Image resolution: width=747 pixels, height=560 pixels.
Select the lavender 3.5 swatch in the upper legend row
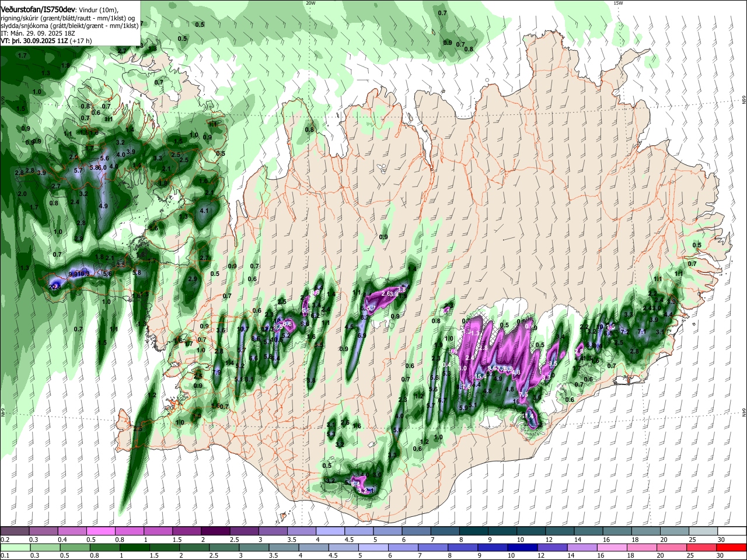tap(301, 531)
